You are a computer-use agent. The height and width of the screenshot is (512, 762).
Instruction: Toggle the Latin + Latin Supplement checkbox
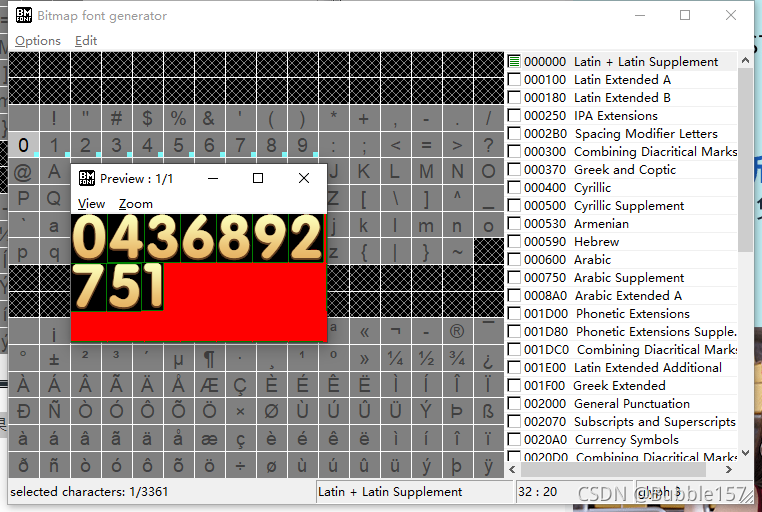(x=514, y=62)
